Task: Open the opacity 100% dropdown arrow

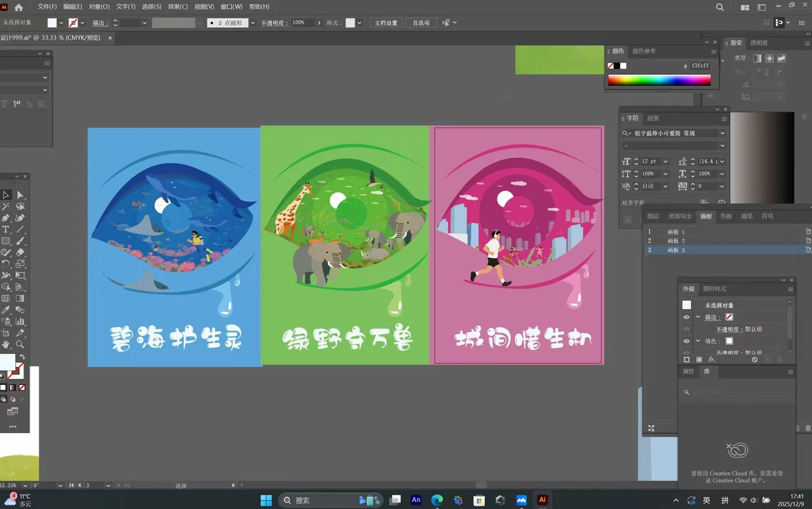Action: coord(319,23)
